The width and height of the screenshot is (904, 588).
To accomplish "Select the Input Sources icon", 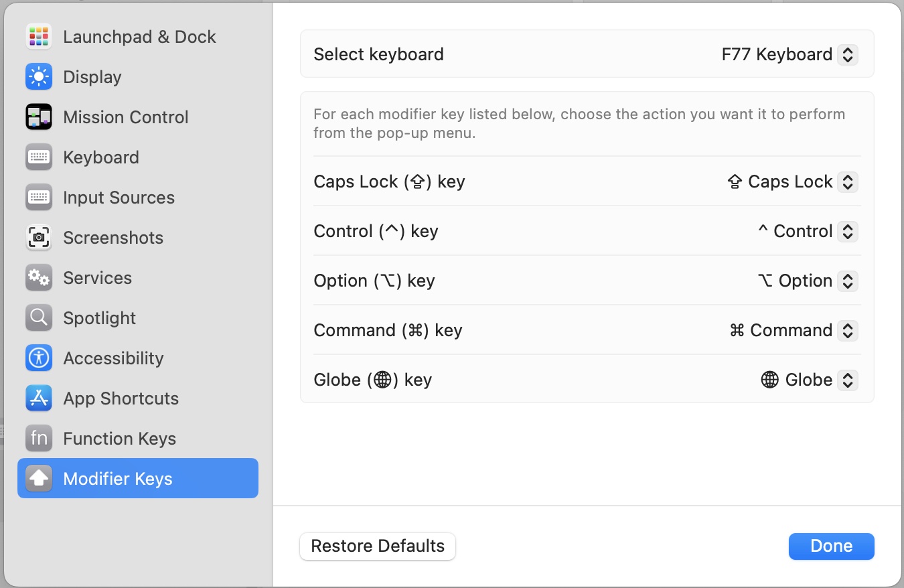I will click(x=38, y=198).
